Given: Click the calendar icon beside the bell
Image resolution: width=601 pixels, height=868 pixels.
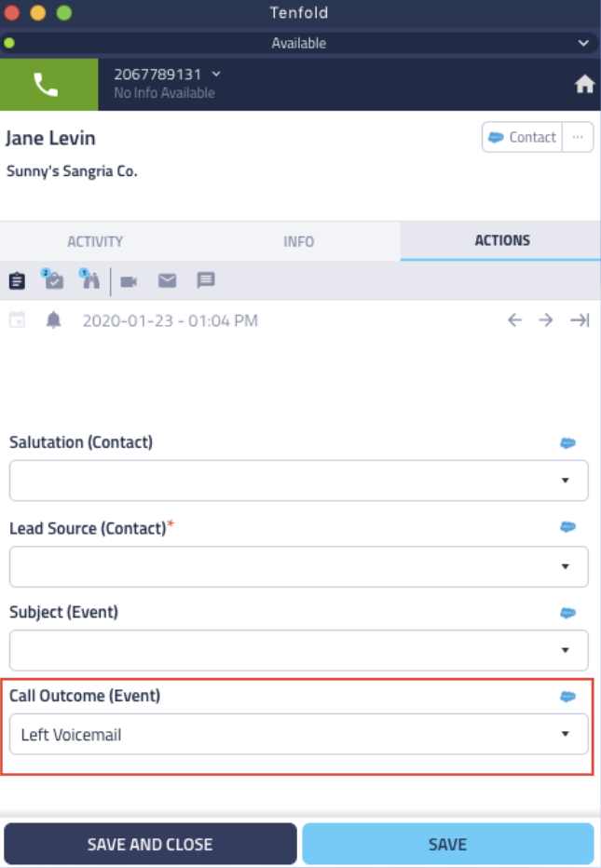Looking at the screenshot, I should [17, 320].
